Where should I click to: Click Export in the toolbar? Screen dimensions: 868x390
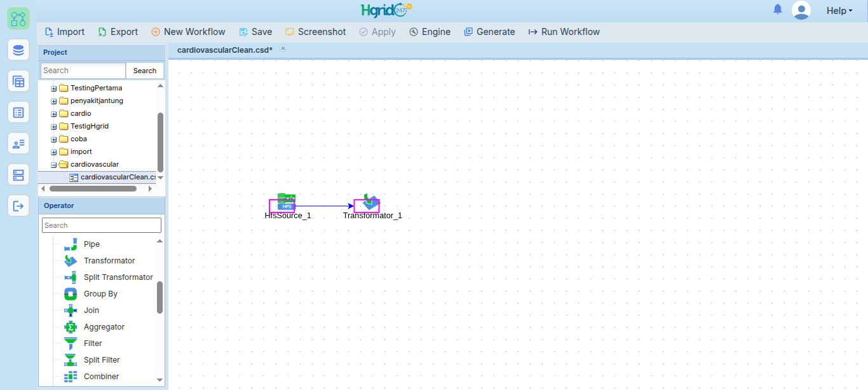coord(118,32)
